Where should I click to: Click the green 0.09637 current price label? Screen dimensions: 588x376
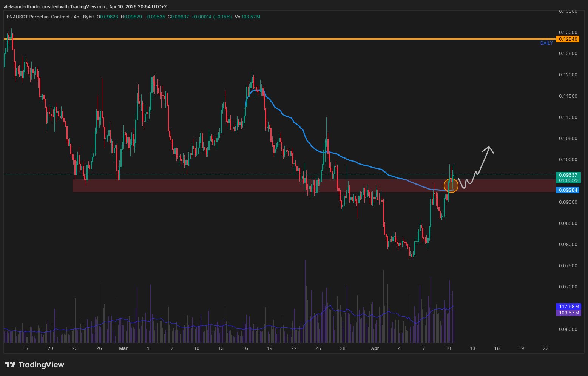click(568, 175)
